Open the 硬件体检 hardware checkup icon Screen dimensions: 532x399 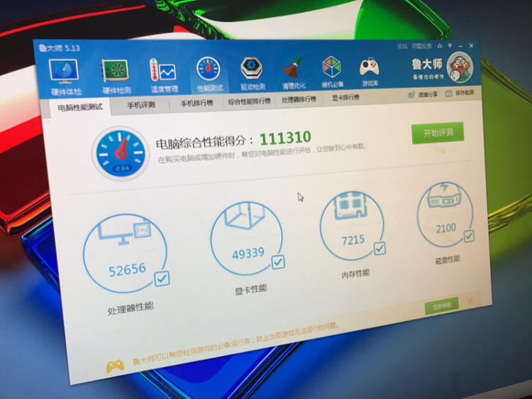tap(65, 72)
